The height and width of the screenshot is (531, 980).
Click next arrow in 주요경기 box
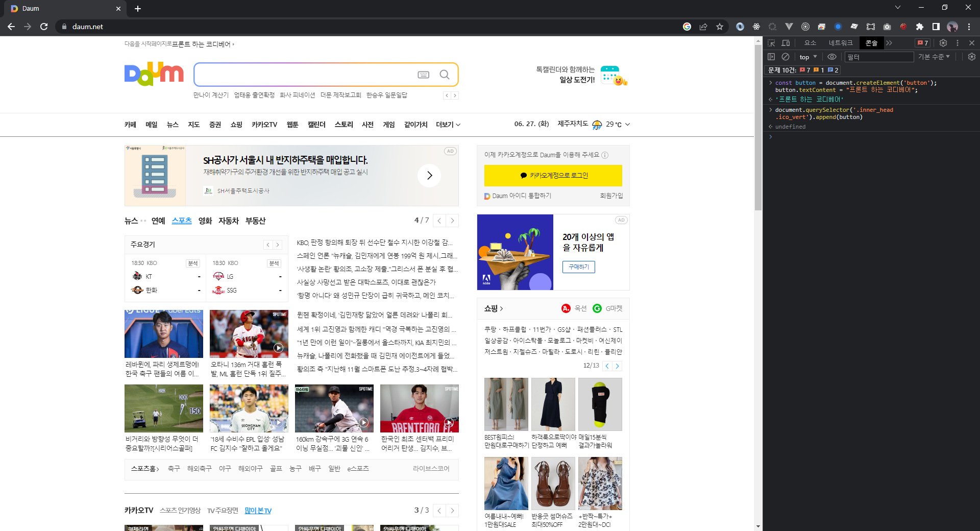pos(278,245)
